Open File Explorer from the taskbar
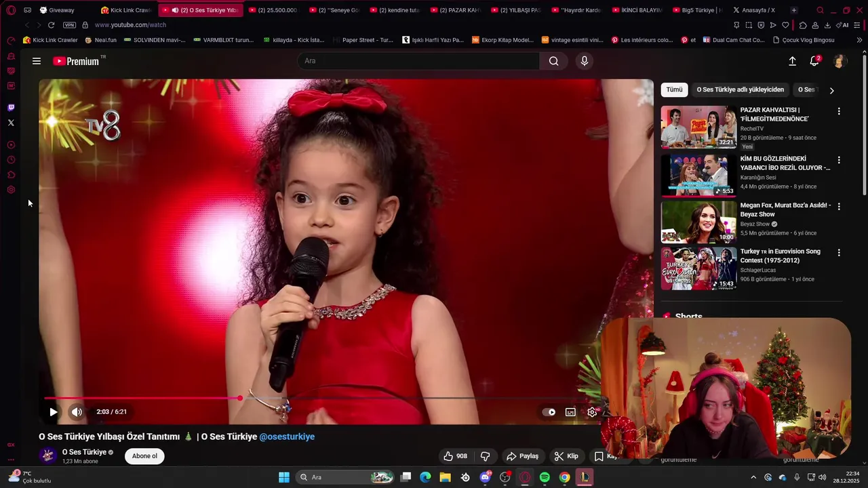 pyautogui.click(x=445, y=477)
